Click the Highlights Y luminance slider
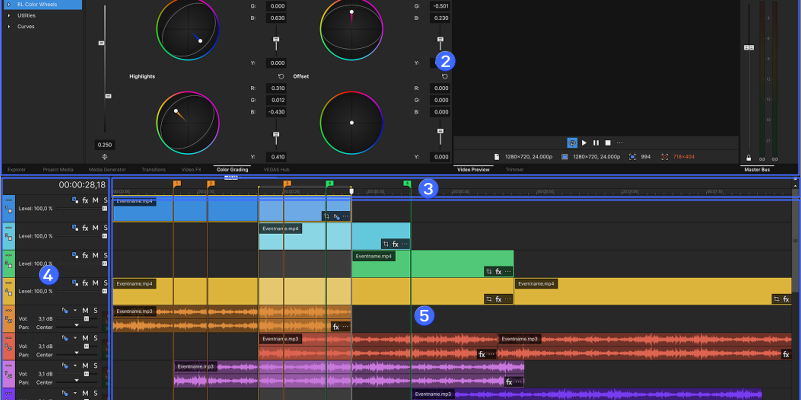Image resolution: width=801 pixels, height=400 pixels. coord(276,134)
